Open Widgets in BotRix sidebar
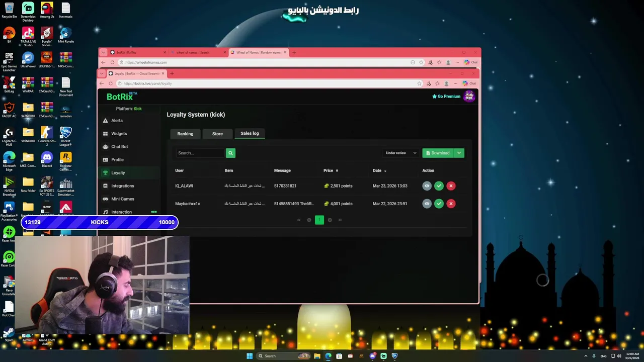The width and height of the screenshot is (644, 362). [119, 134]
